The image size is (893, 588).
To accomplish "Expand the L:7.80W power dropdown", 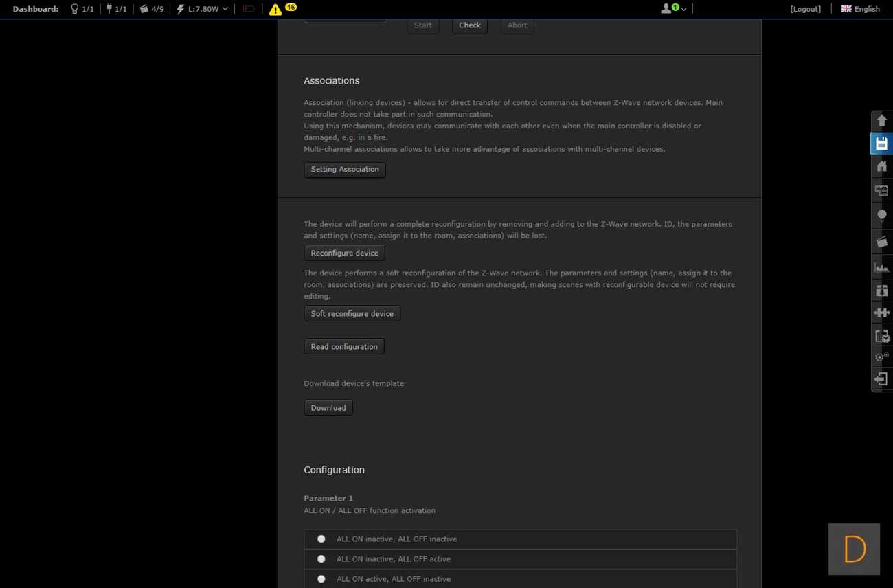I will 203,9.
